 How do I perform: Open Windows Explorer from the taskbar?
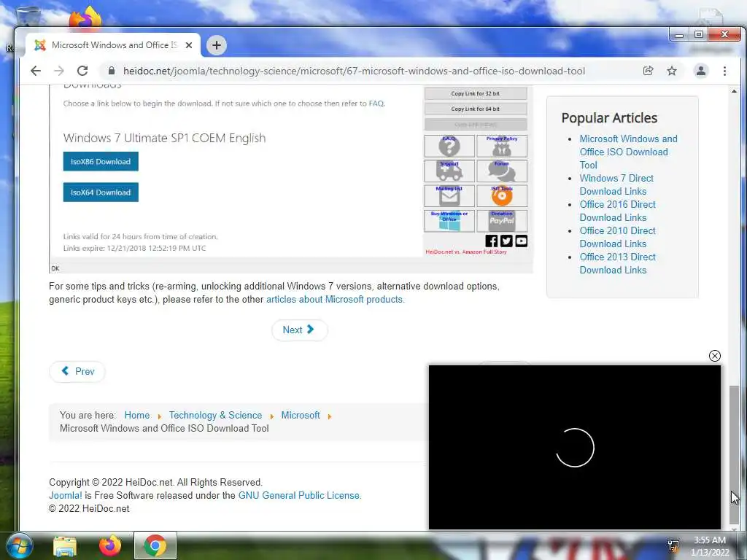click(65, 546)
